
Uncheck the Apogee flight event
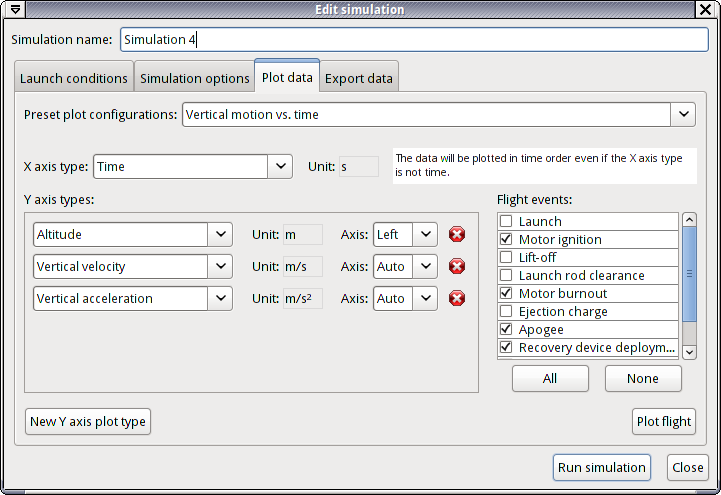pyautogui.click(x=507, y=330)
